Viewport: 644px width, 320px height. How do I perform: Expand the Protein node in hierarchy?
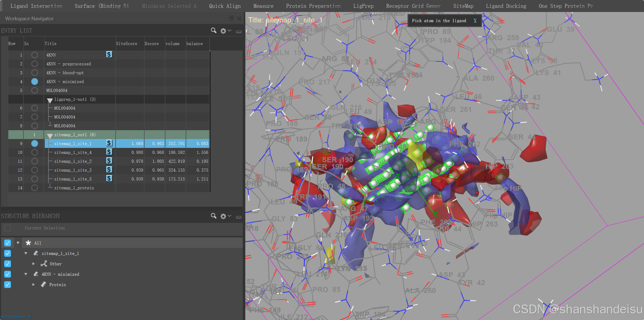[33, 285]
